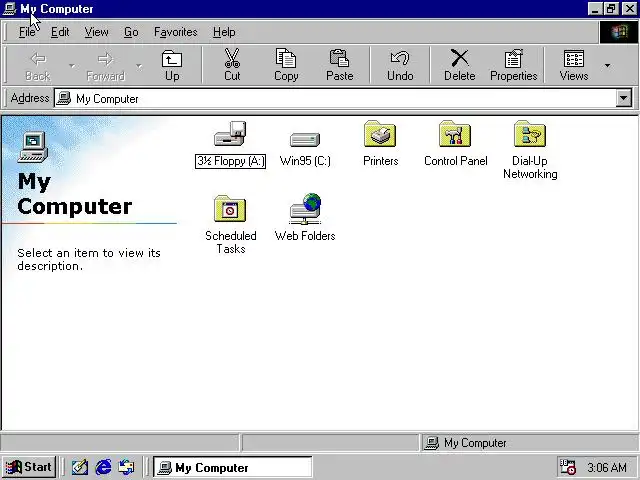Image resolution: width=640 pixels, height=480 pixels.
Task: Open the Start menu
Action: pyautogui.click(x=29, y=467)
